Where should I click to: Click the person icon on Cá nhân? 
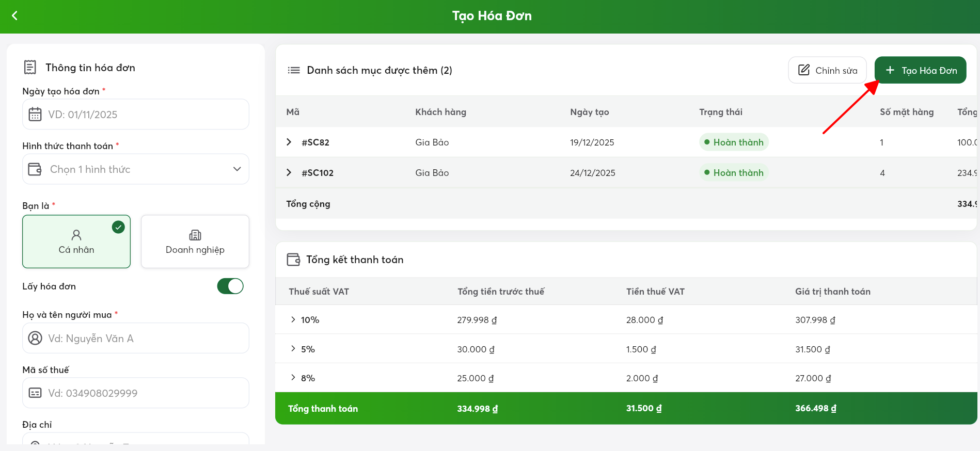[76, 235]
